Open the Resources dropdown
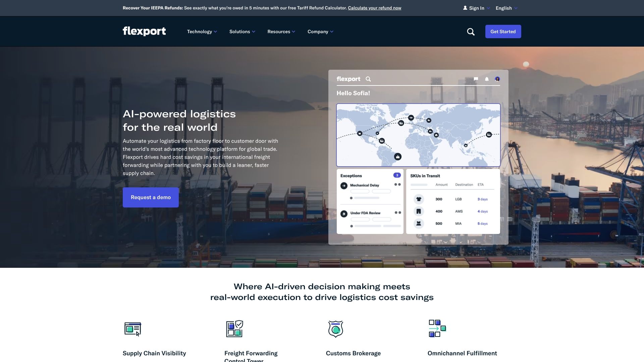Screen dimensions: 644x362 click(x=281, y=32)
